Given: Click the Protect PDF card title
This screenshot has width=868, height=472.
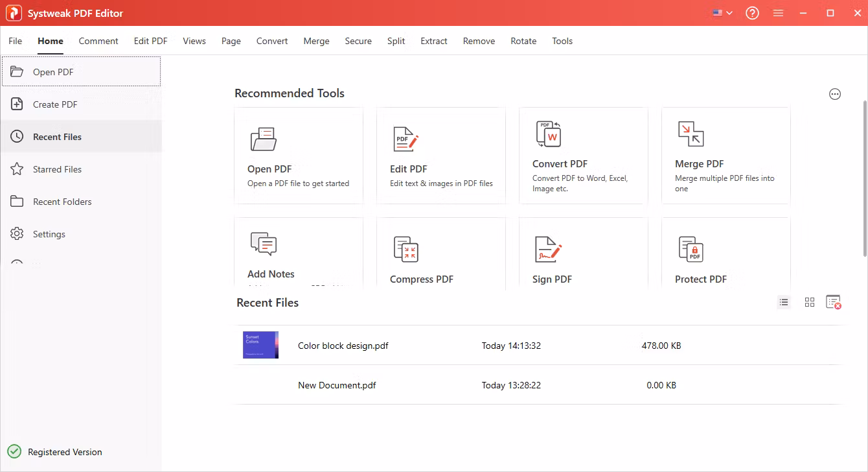Looking at the screenshot, I should 701,279.
